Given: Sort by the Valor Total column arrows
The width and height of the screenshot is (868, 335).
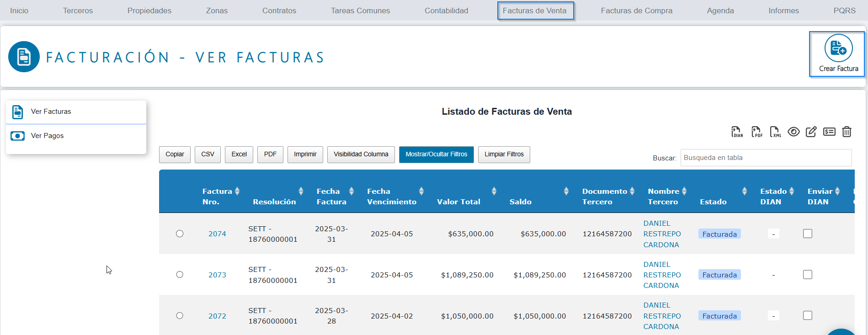Looking at the screenshot, I should [x=494, y=191].
